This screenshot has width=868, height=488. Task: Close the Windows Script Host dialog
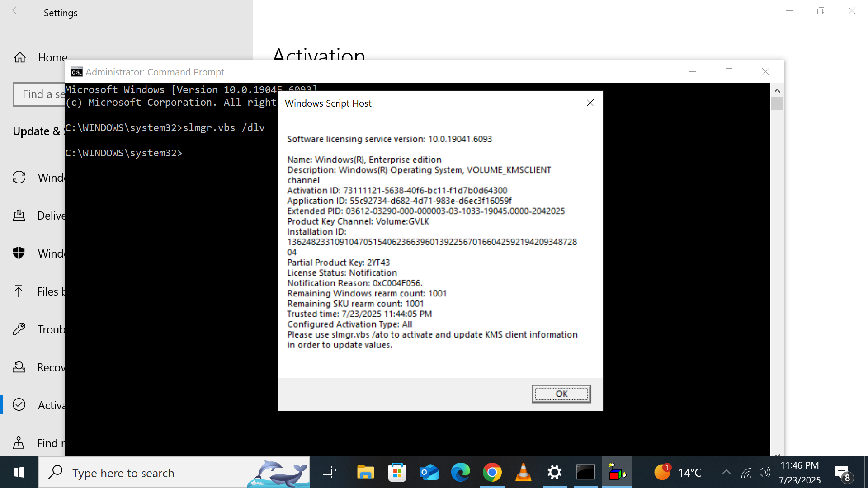(590, 103)
